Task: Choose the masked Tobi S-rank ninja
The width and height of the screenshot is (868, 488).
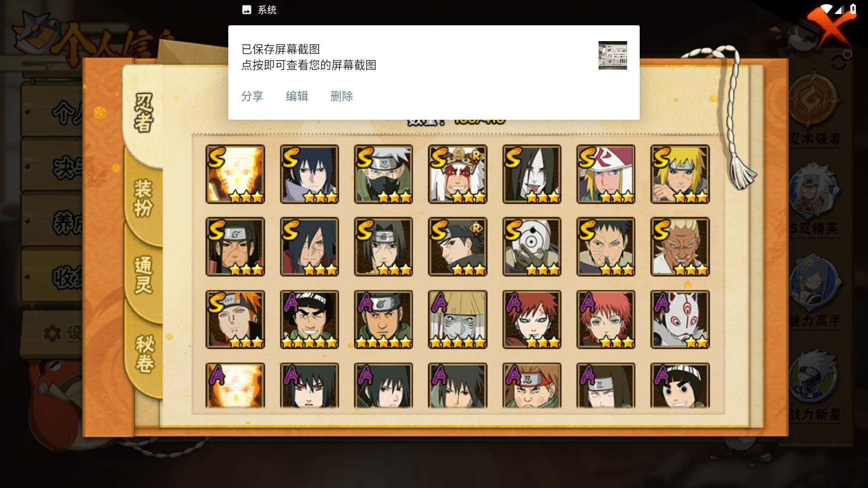Action: pos(532,247)
